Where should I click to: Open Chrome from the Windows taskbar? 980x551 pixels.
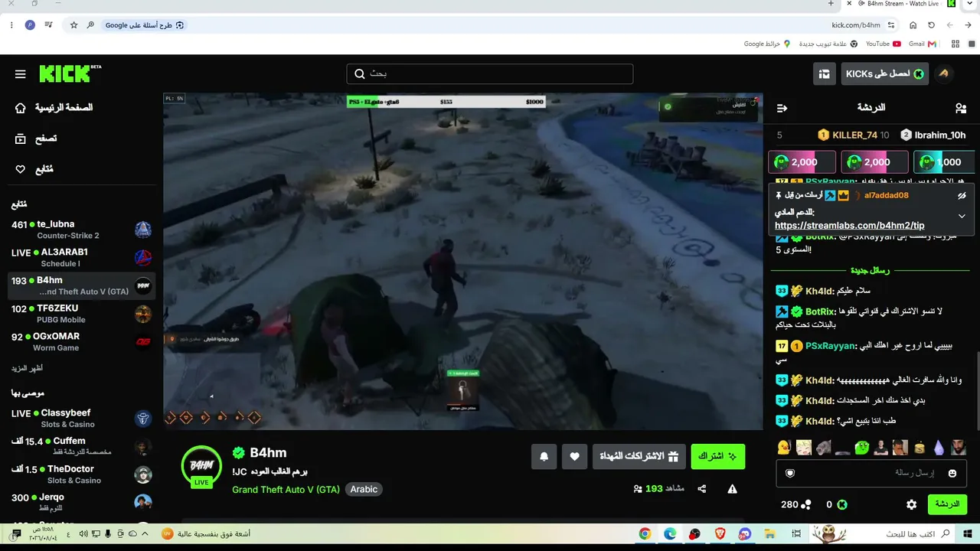coord(645,533)
